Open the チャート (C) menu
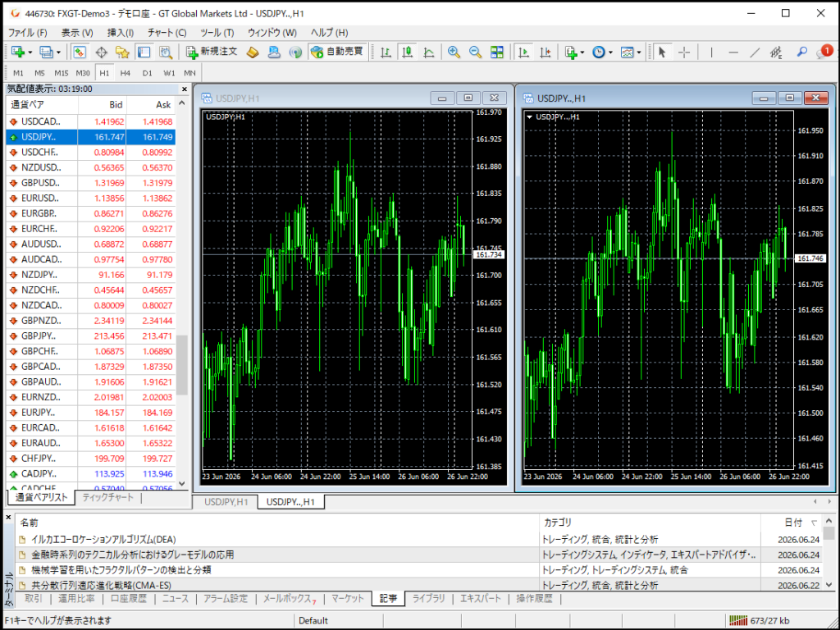The width and height of the screenshot is (840, 630). (x=167, y=33)
